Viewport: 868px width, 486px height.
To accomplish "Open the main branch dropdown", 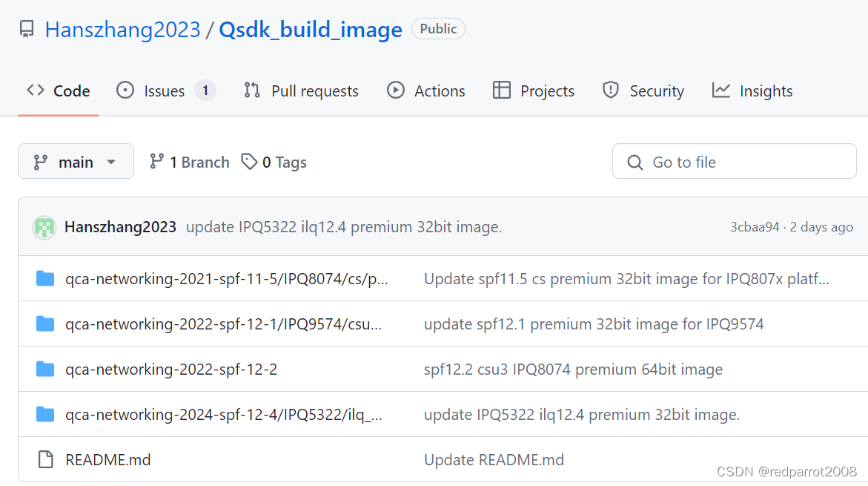I will (76, 161).
